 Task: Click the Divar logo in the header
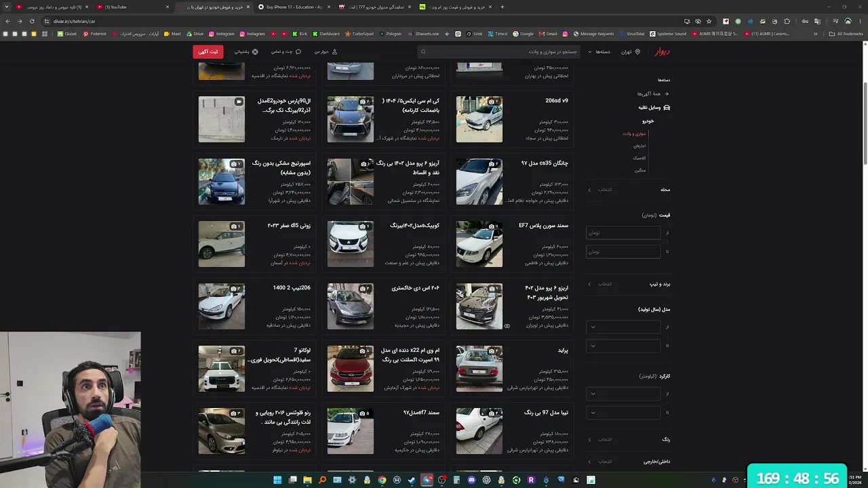click(x=662, y=52)
